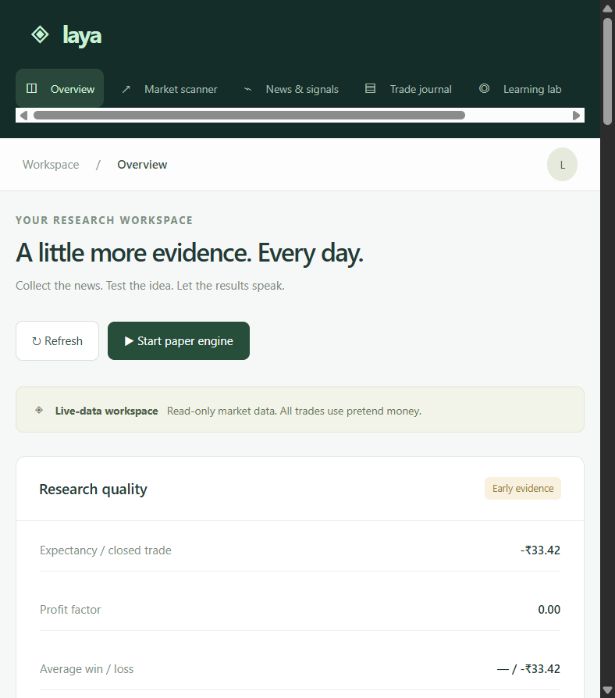This screenshot has width=615, height=698.
Task: Click the 'A little more evidence' headline
Action: click(x=190, y=253)
